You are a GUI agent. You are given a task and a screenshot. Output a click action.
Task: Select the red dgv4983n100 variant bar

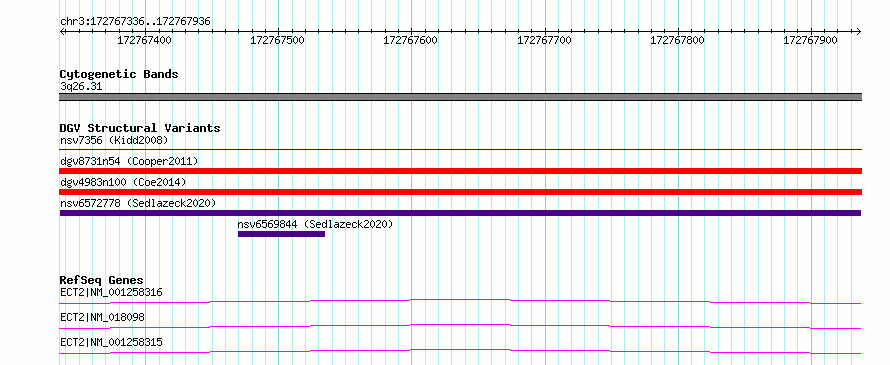460,192
